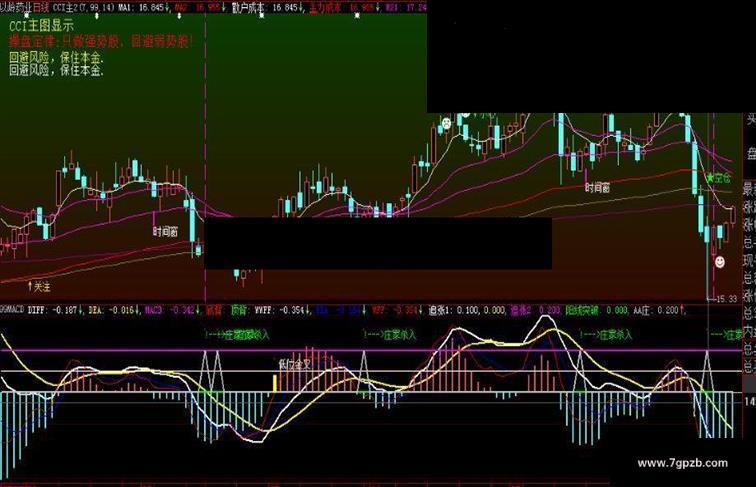Click the 99MACD indicator name
Image resolution: width=756 pixels, height=487 pixels.
pos(12,310)
